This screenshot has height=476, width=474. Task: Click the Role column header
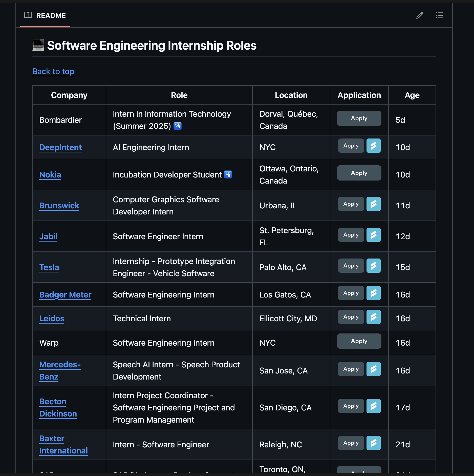pos(179,95)
